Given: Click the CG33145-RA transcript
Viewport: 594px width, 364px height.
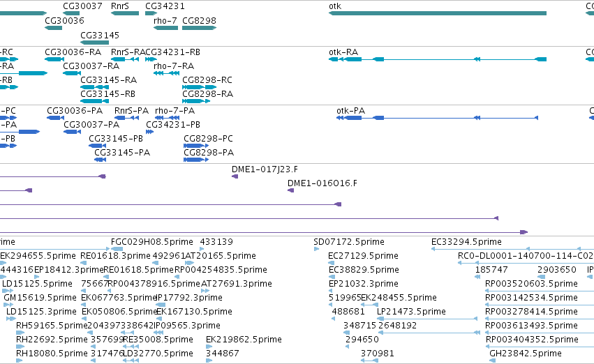Looking at the screenshot, I should pyautogui.click(x=95, y=87).
